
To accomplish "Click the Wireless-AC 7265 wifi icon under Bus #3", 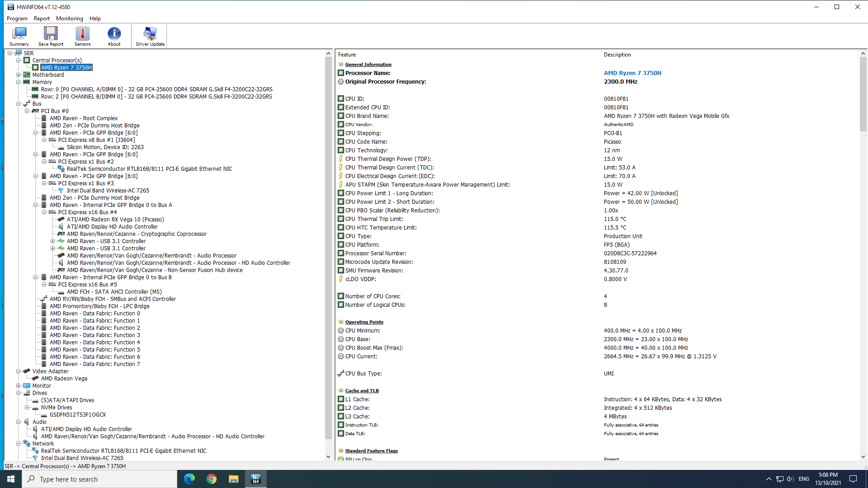I will [61, 191].
